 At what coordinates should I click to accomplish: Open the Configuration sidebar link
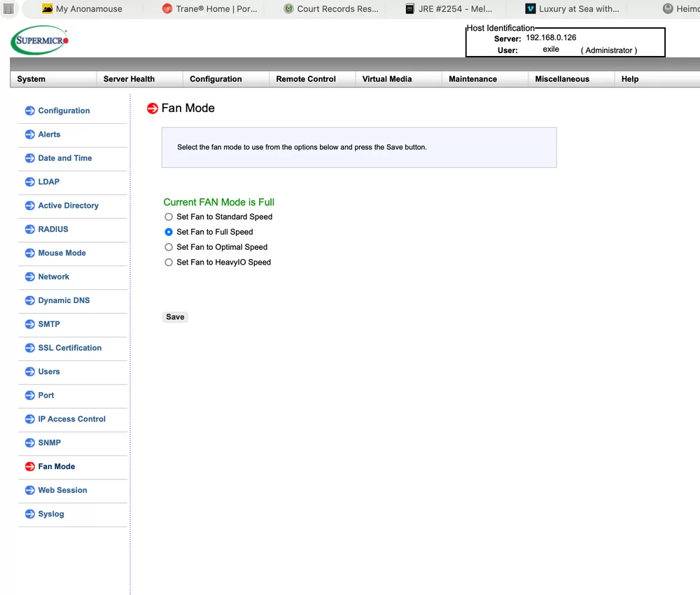point(64,111)
